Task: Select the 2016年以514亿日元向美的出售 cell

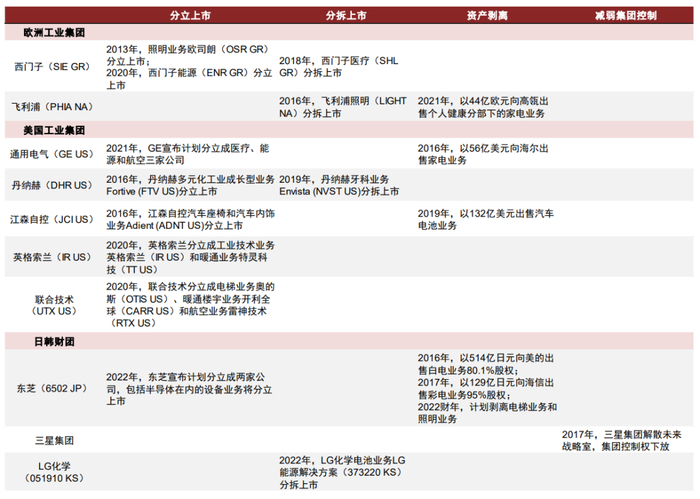Action: 487,388
